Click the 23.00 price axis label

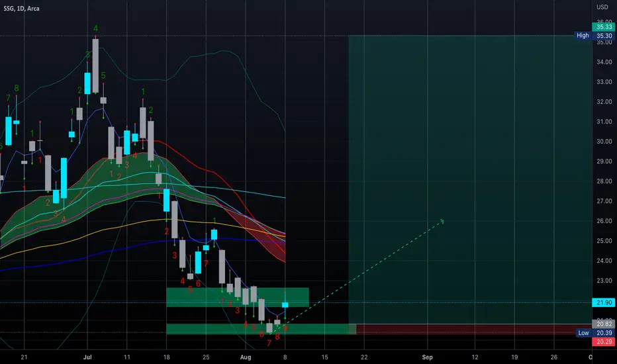(604, 281)
